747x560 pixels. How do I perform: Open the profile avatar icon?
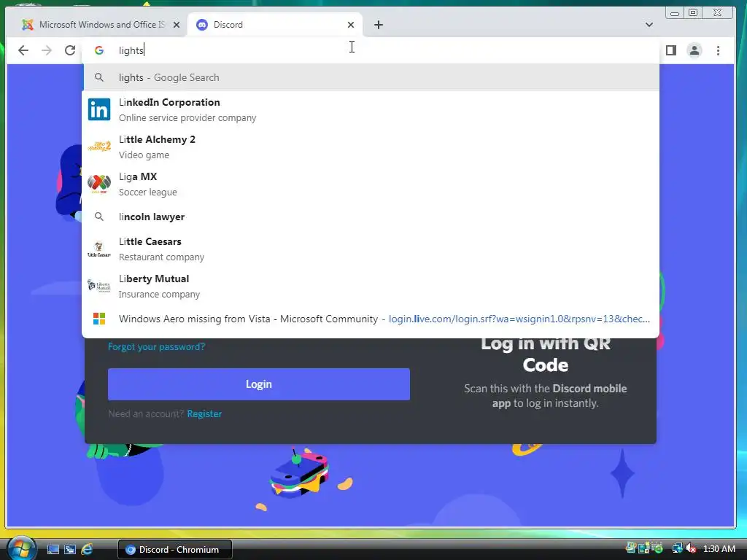(x=694, y=50)
